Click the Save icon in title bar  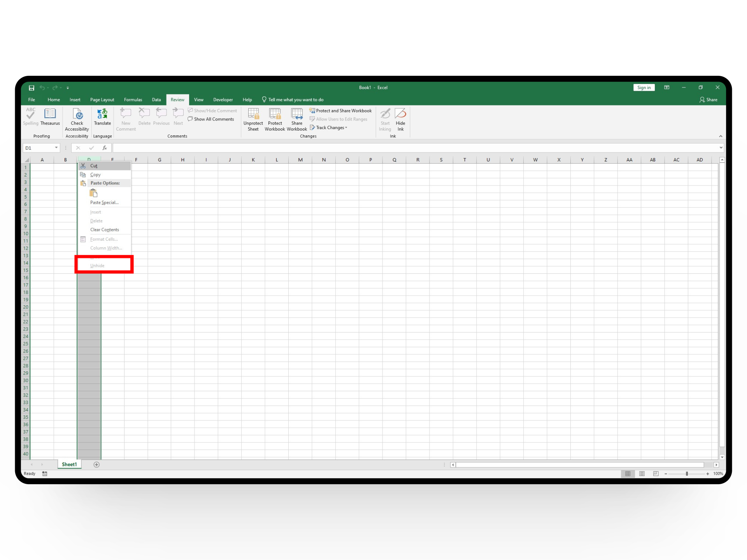(32, 88)
